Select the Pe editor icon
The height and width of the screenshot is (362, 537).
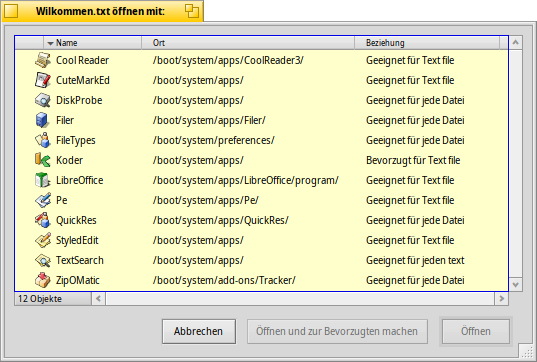(x=43, y=200)
